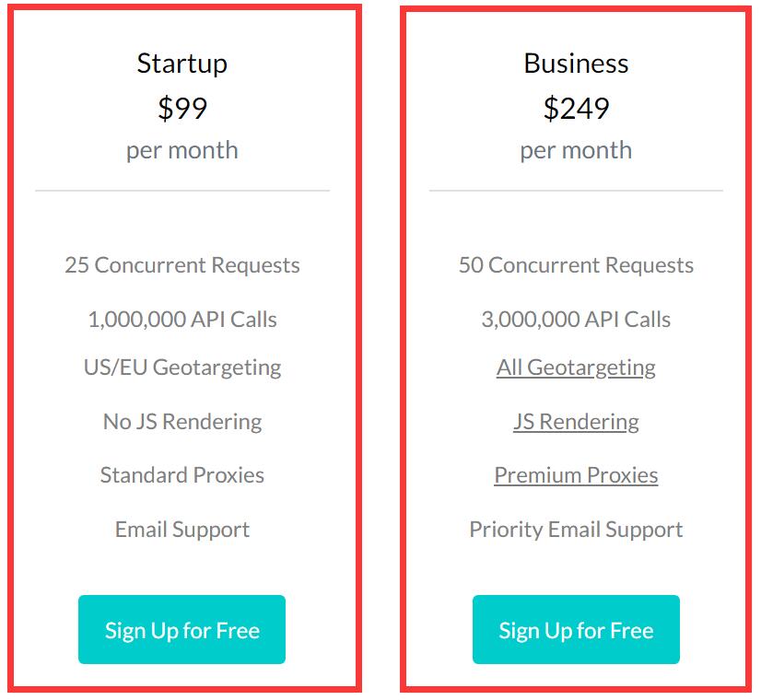
Task: Click 3,000,000 API Calls feature text
Action: point(576,321)
